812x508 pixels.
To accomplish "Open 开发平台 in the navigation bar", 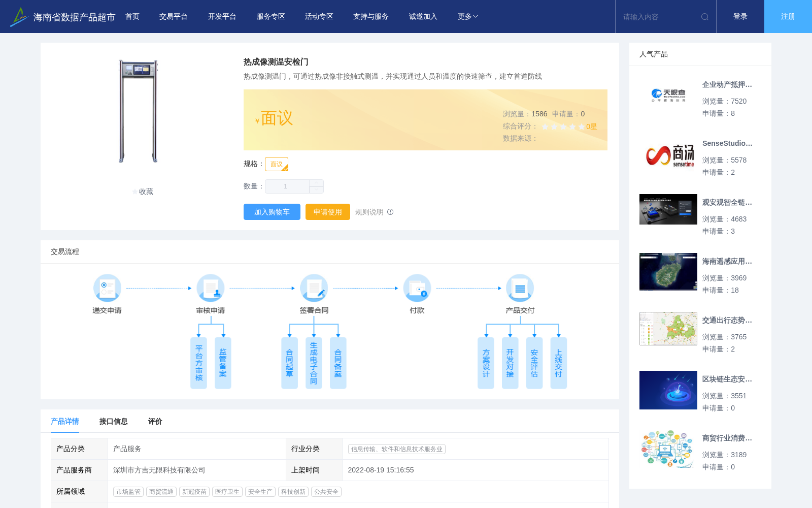I will 222,17.
